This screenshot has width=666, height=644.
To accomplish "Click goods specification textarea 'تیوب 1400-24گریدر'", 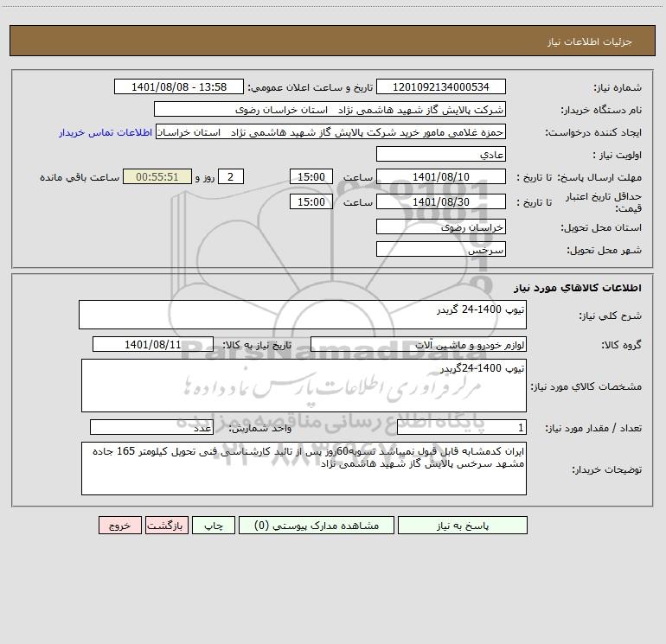I will [304, 386].
